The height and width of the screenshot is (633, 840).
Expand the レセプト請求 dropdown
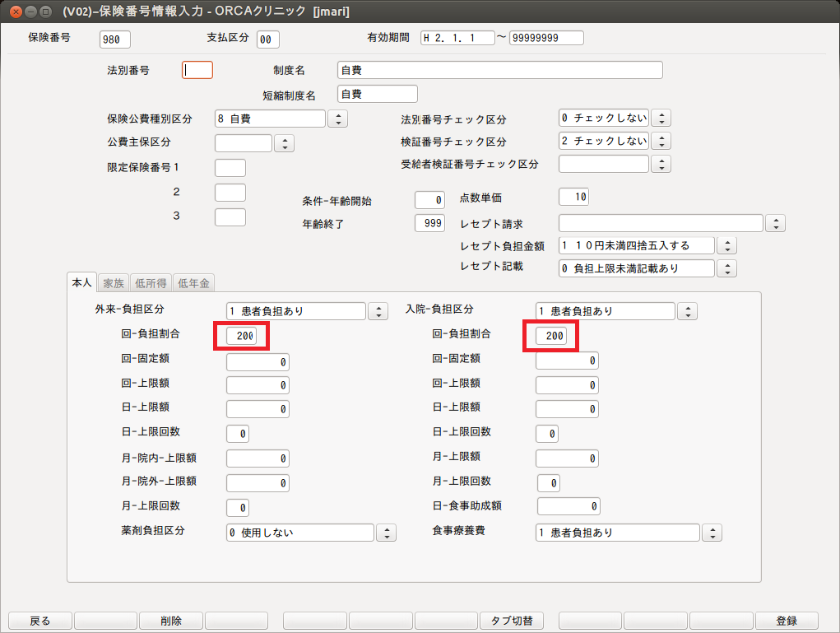pos(775,223)
